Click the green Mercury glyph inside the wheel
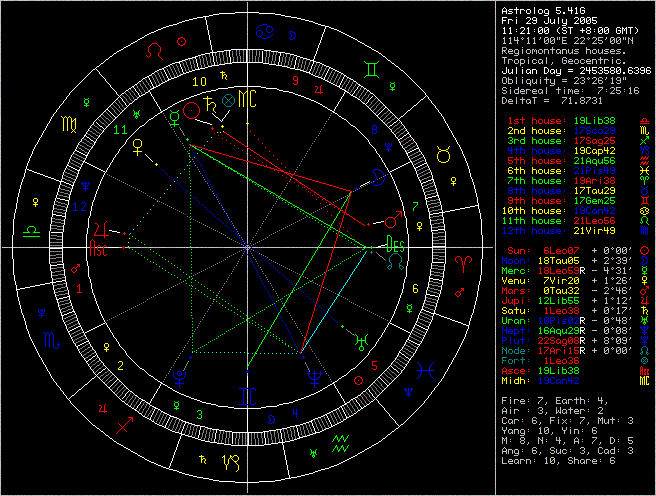 tap(173, 117)
